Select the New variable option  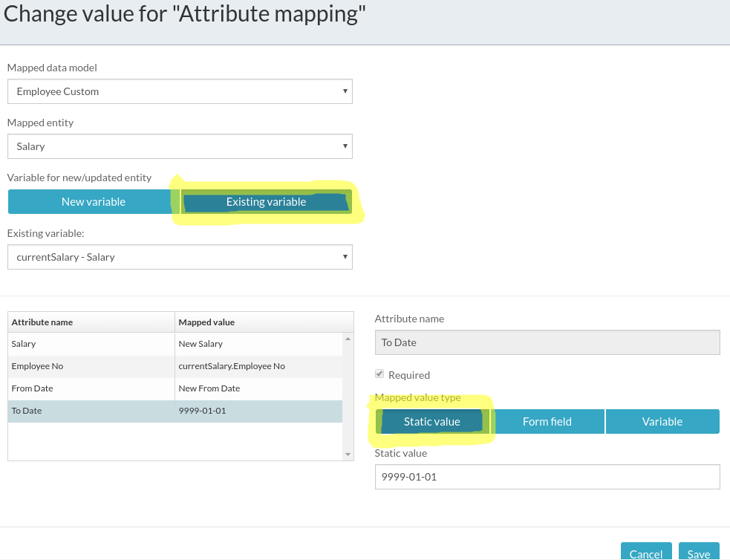click(x=94, y=201)
